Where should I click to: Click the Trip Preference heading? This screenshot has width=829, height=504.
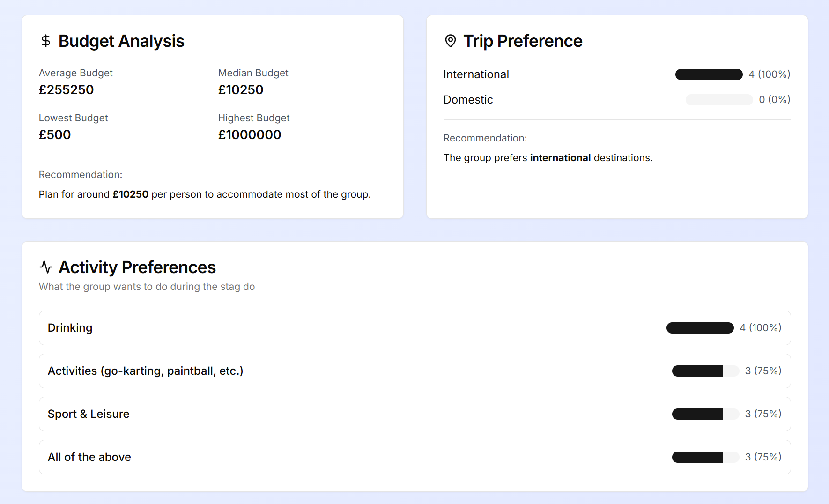[x=523, y=41]
